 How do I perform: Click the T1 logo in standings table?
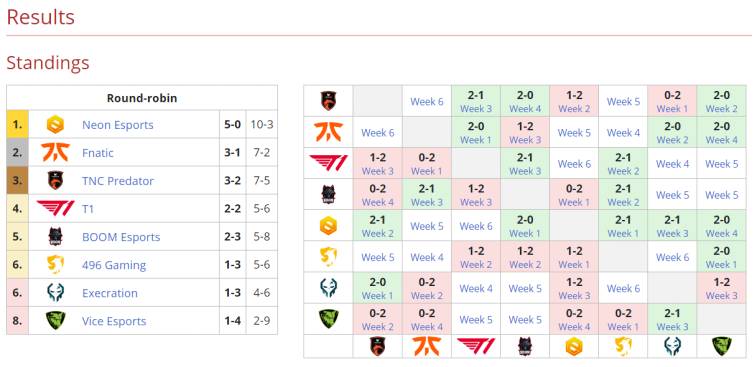tap(55, 208)
